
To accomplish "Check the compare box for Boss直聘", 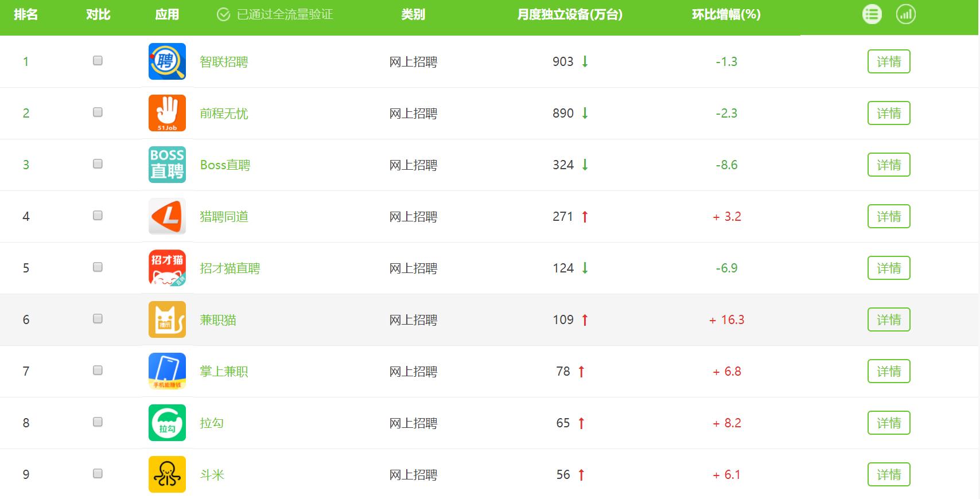I will point(98,163).
